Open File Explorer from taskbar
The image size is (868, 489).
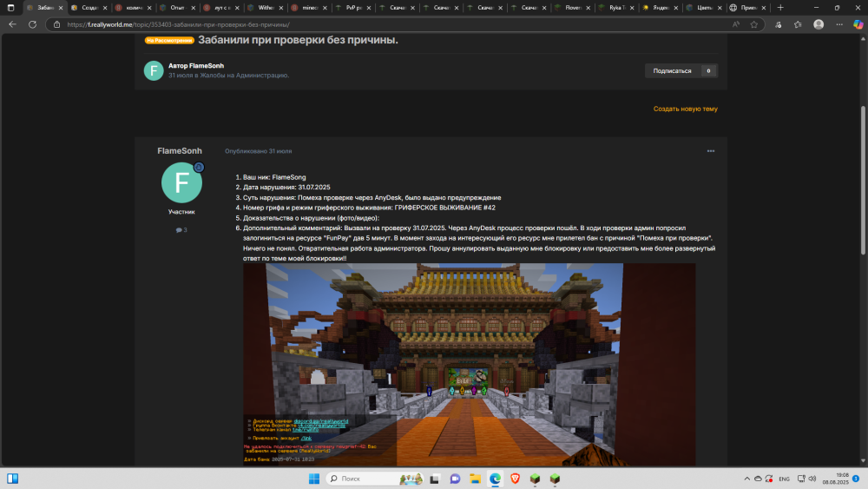[475, 479]
